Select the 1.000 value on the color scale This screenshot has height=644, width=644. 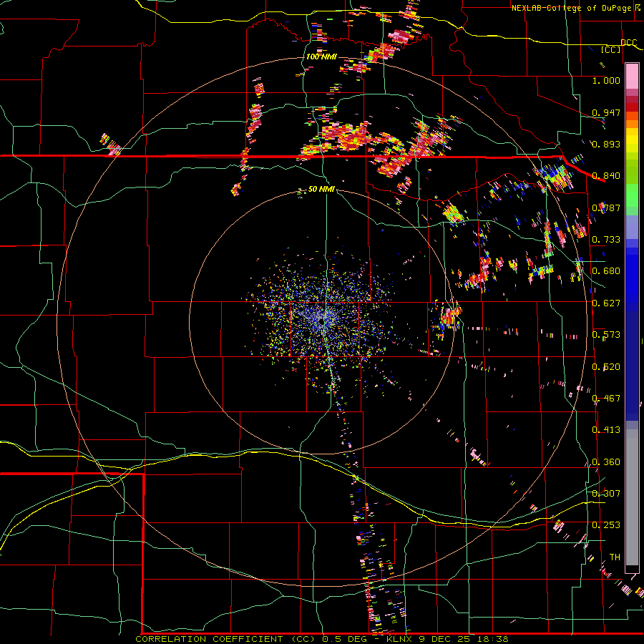[606, 80]
